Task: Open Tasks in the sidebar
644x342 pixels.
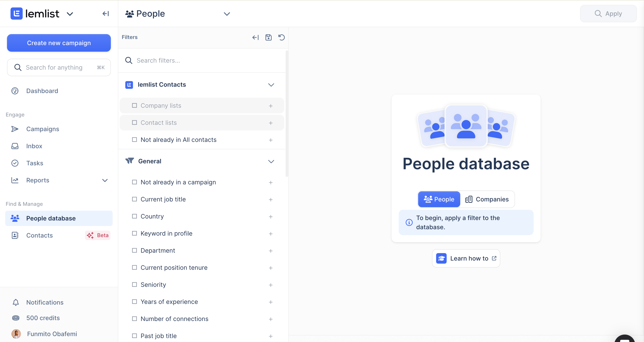Action: click(59, 163)
